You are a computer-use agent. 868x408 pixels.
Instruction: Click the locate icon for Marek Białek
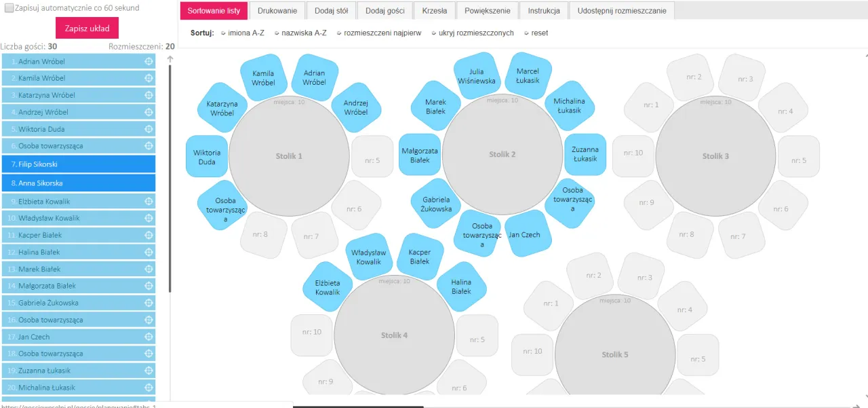click(x=149, y=270)
